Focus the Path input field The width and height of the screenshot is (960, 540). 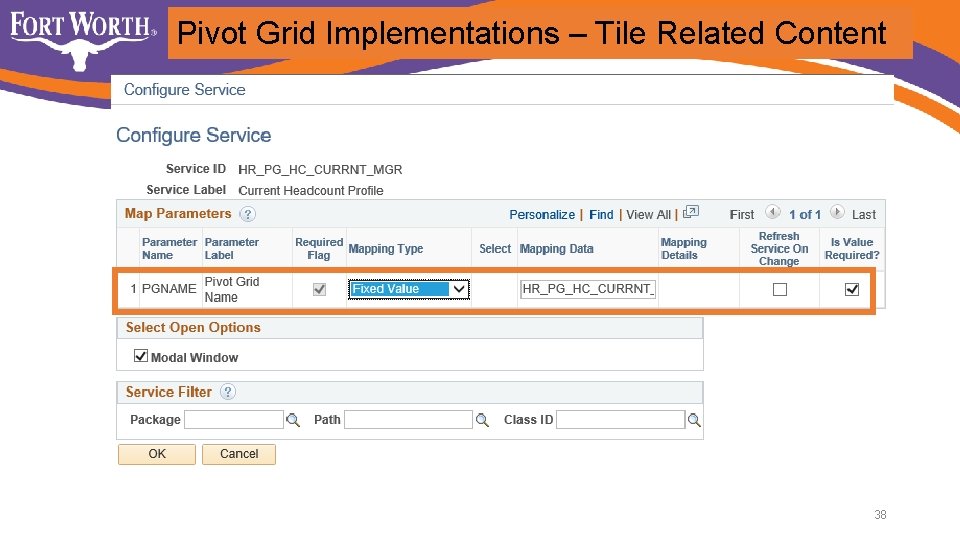pyautogui.click(x=408, y=420)
